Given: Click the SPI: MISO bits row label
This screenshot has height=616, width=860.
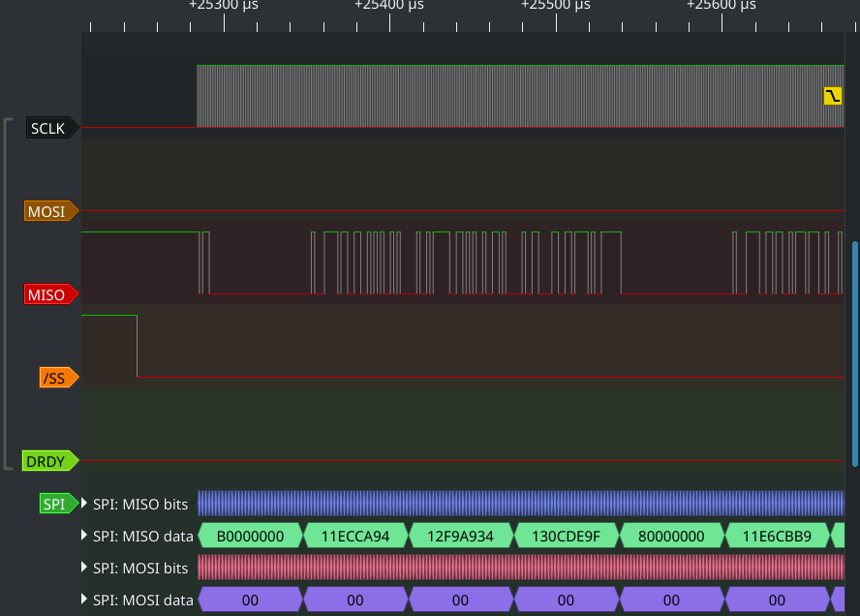Looking at the screenshot, I should click(x=140, y=504).
